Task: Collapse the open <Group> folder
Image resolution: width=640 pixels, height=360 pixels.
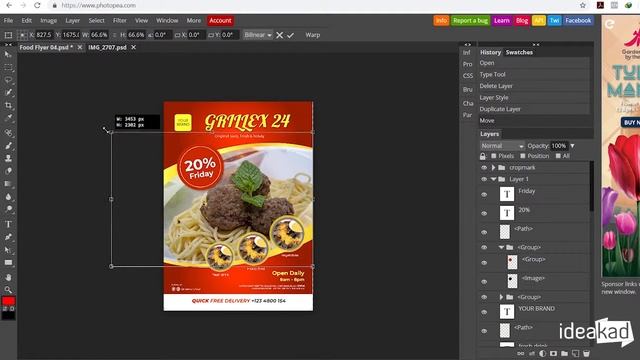Action: [501, 247]
